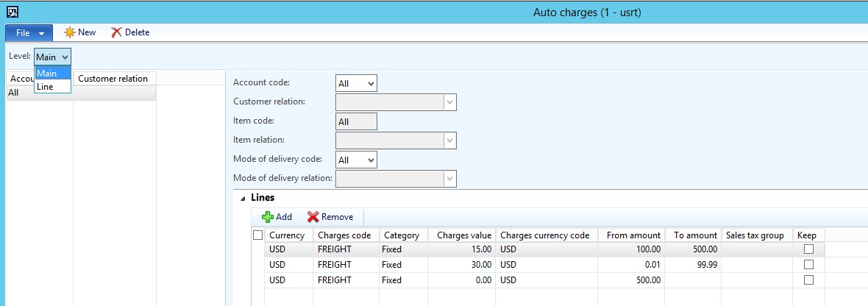Check the select-all box in Lines grid header
The height and width of the screenshot is (306, 868).
click(x=257, y=235)
